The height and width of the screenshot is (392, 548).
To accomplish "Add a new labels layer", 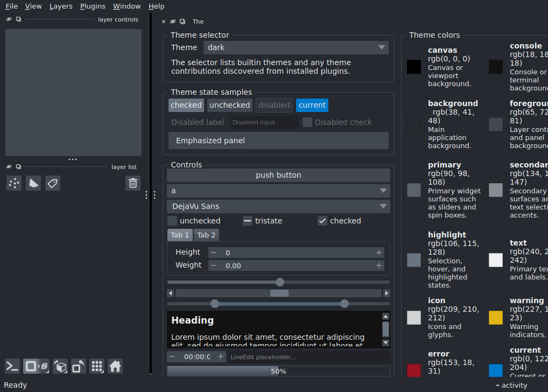I will pos(53,183).
